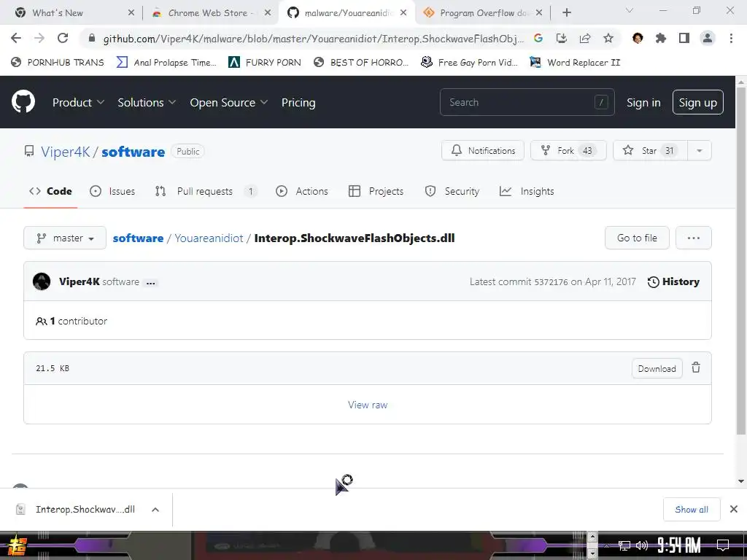Image resolution: width=747 pixels, height=560 pixels.
Task: Open the share page icon in address bar
Action: [x=584, y=38]
